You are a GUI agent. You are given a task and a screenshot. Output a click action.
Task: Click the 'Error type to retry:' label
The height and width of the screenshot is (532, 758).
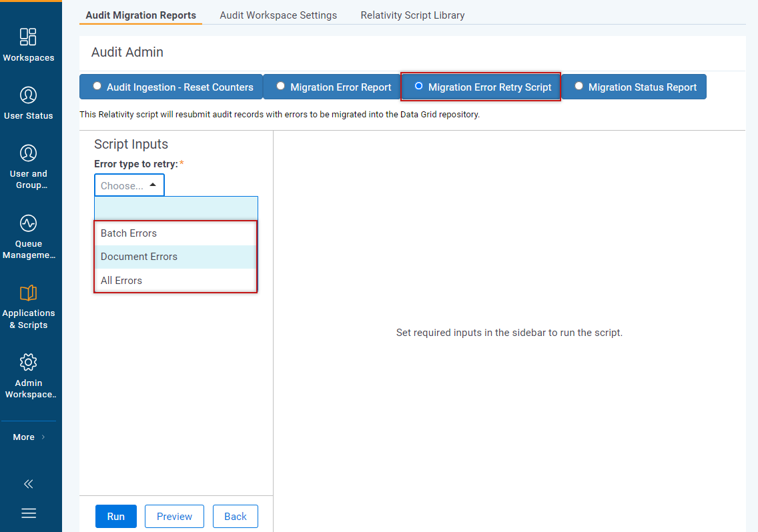coord(136,164)
